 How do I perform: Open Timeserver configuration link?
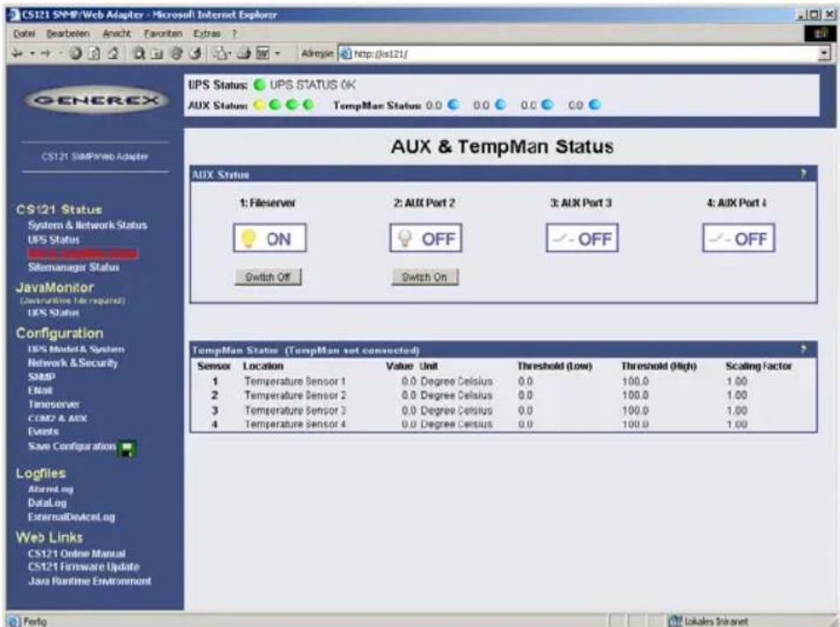[x=54, y=404]
